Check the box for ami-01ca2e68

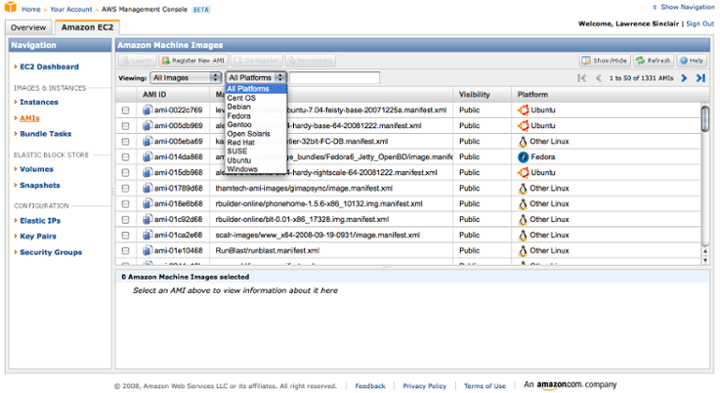coord(125,235)
